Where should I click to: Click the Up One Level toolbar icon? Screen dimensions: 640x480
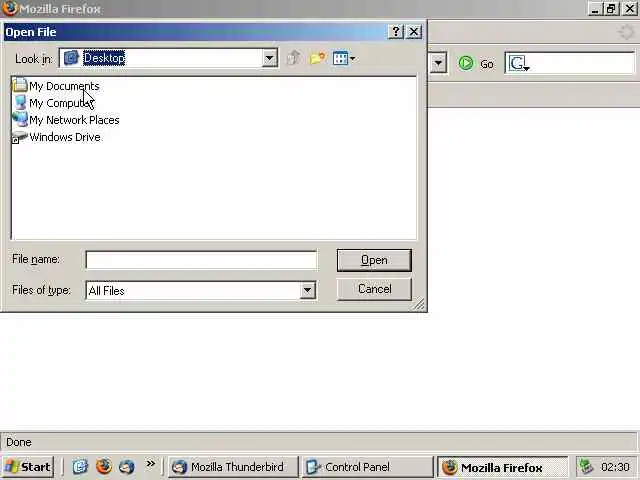tap(293, 58)
